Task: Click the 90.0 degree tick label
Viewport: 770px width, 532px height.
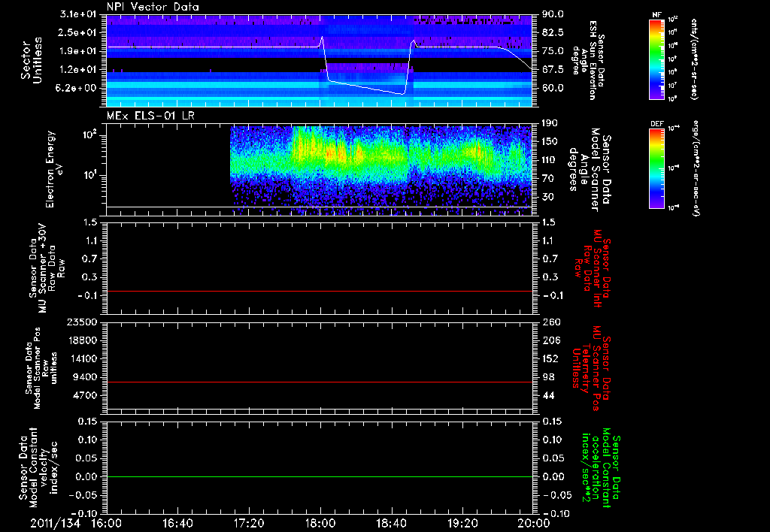Action: (553, 14)
